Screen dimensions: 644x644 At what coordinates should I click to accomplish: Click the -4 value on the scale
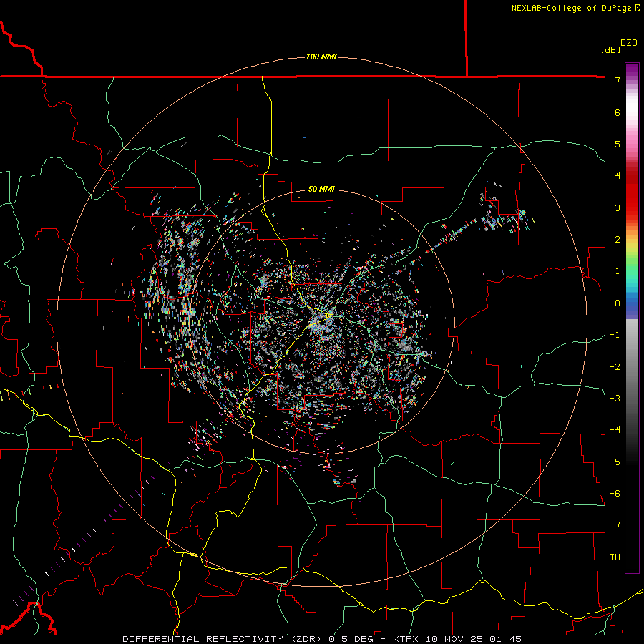615,430
